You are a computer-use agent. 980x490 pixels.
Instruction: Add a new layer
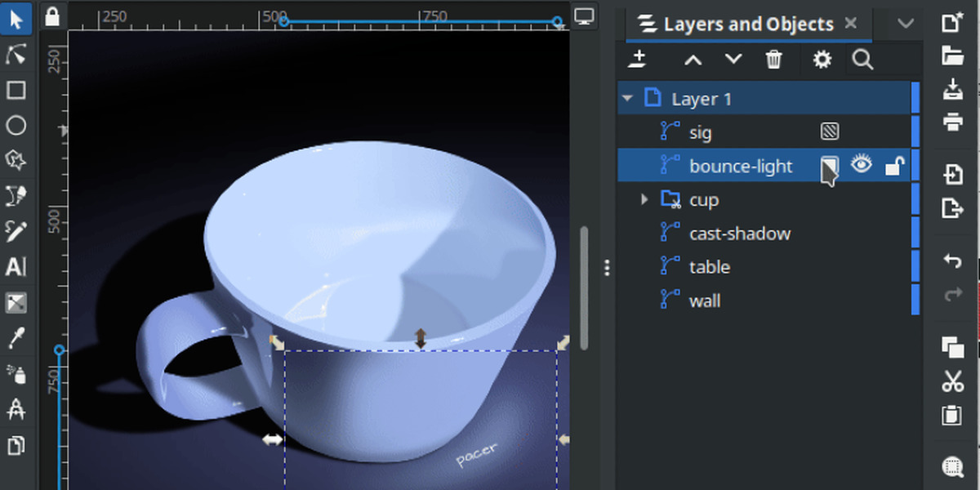pyautogui.click(x=639, y=60)
